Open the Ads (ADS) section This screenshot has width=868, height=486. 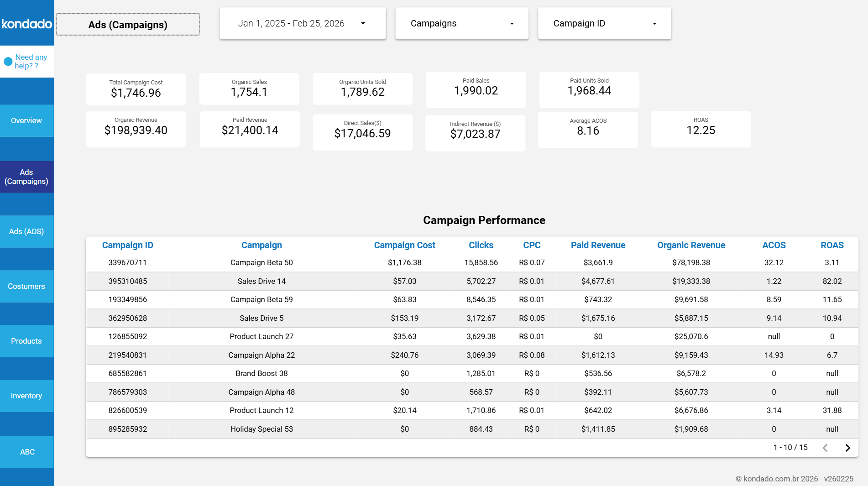coord(26,231)
